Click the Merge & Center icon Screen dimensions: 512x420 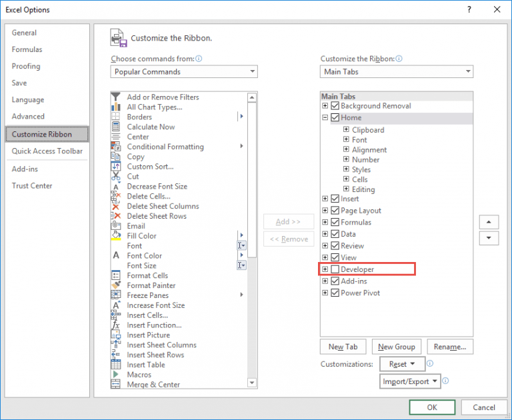(115, 385)
